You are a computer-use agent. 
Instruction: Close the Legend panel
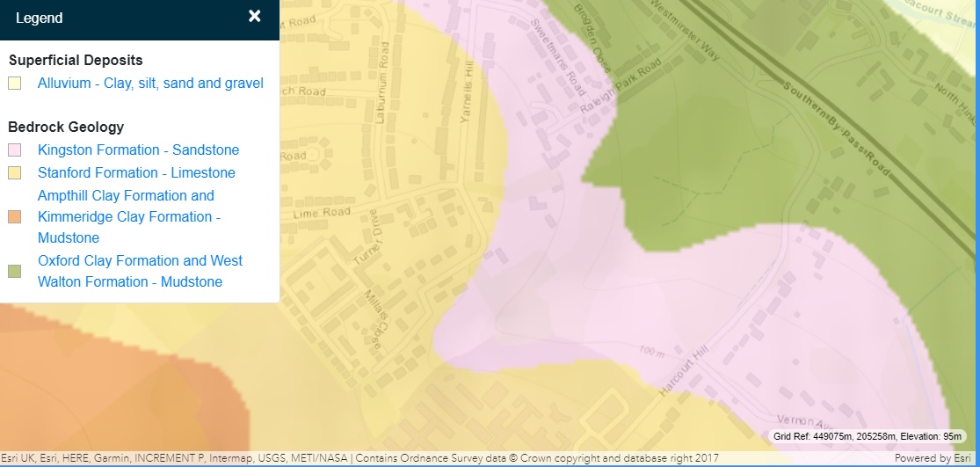click(254, 17)
